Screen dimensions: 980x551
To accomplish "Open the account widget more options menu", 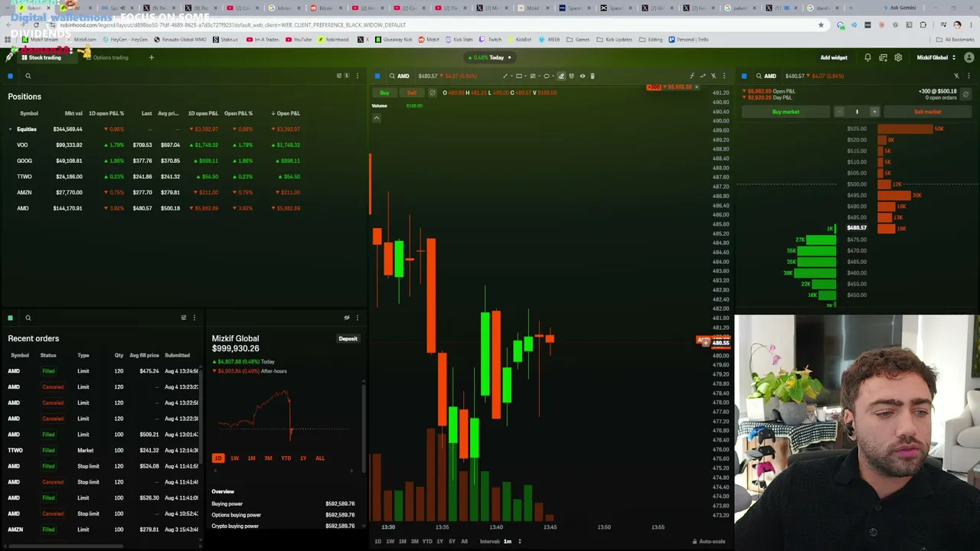I will tap(357, 318).
